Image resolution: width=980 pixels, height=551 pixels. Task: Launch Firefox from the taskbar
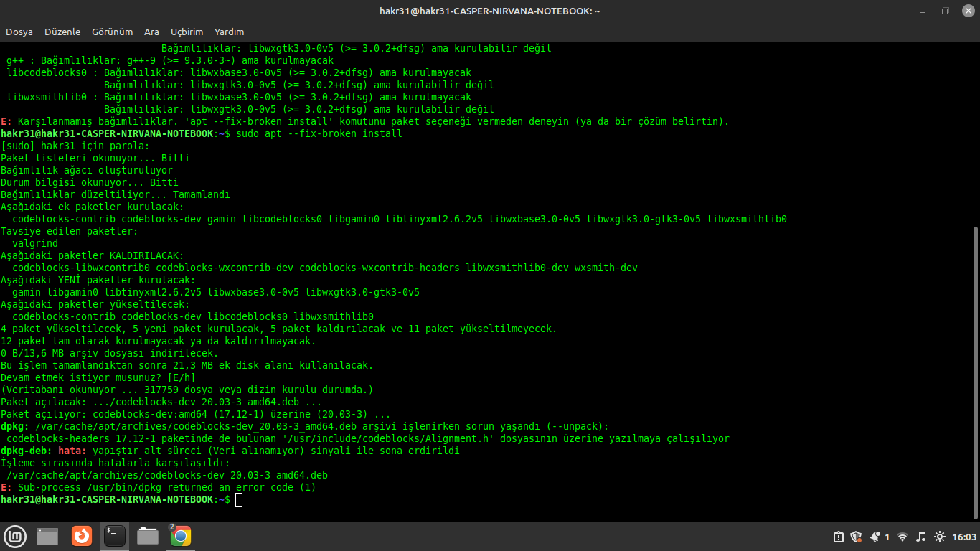point(82,536)
